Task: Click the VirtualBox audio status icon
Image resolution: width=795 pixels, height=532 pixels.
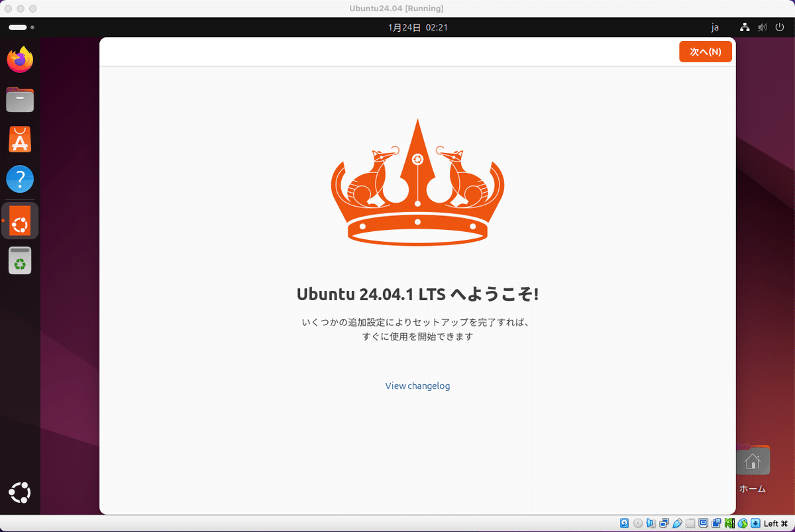Action: click(x=651, y=523)
